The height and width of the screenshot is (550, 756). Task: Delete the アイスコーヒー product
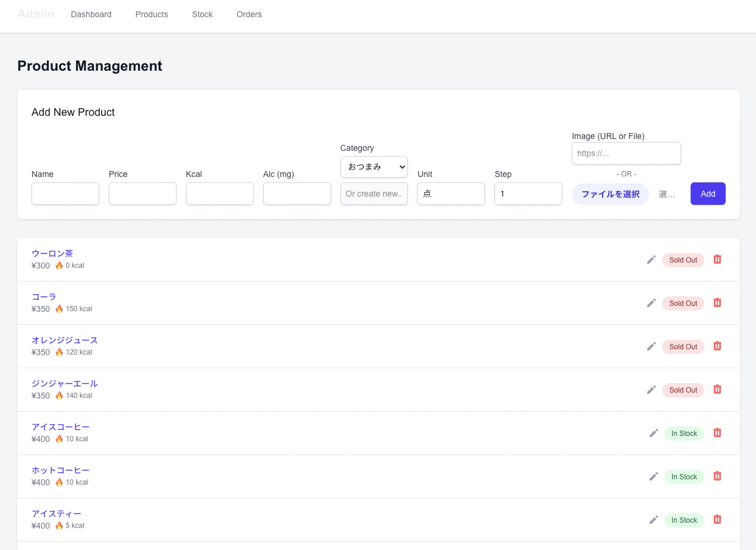(x=717, y=432)
